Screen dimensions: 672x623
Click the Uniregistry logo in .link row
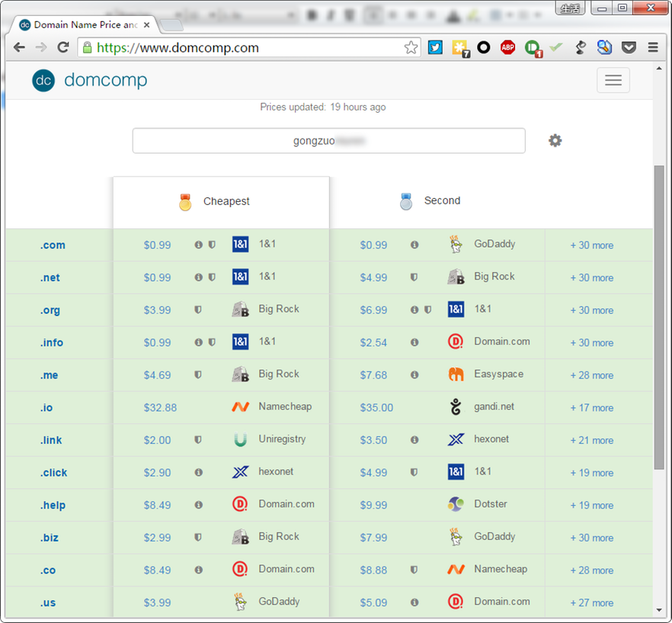241,439
